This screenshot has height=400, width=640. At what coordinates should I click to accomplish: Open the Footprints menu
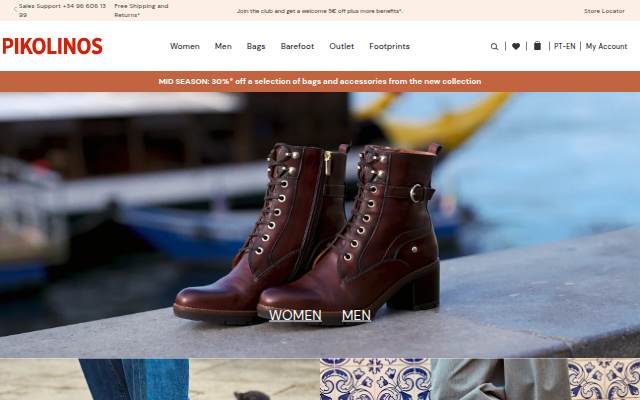click(x=389, y=47)
